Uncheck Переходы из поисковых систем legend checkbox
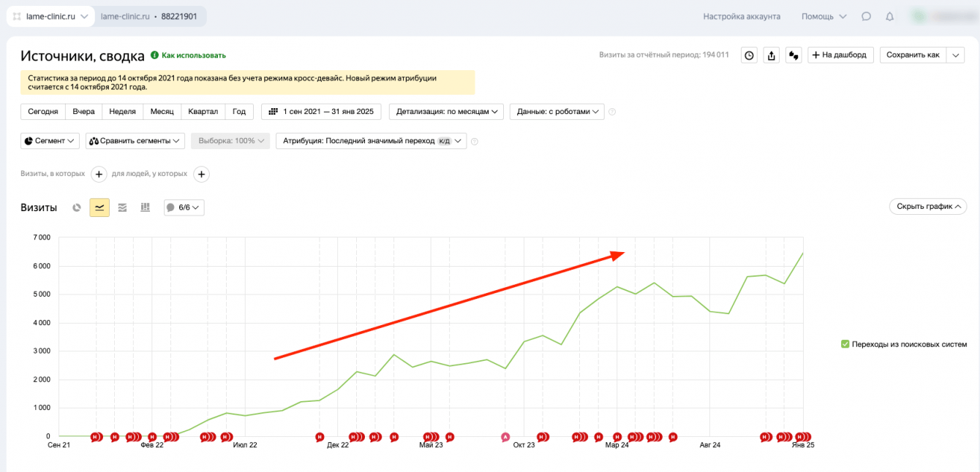 point(845,344)
